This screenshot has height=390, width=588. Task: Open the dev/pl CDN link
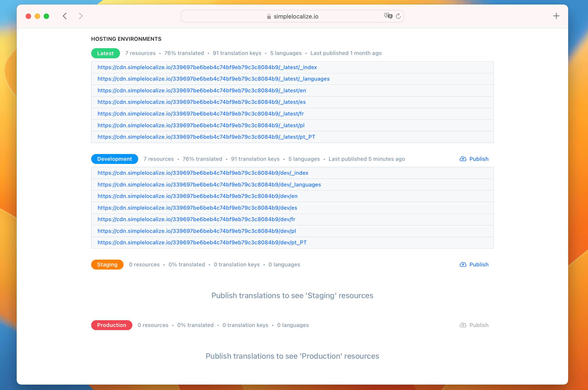tap(197, 231)
